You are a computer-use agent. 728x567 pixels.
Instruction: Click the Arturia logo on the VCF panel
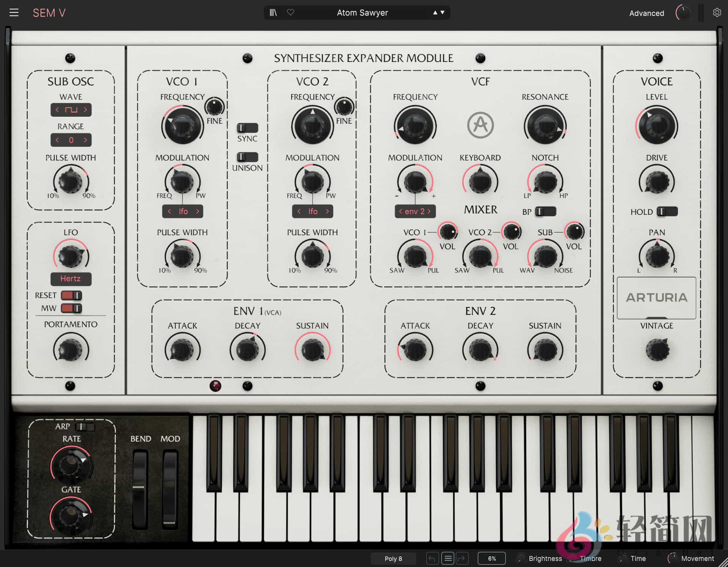(480, 125)
